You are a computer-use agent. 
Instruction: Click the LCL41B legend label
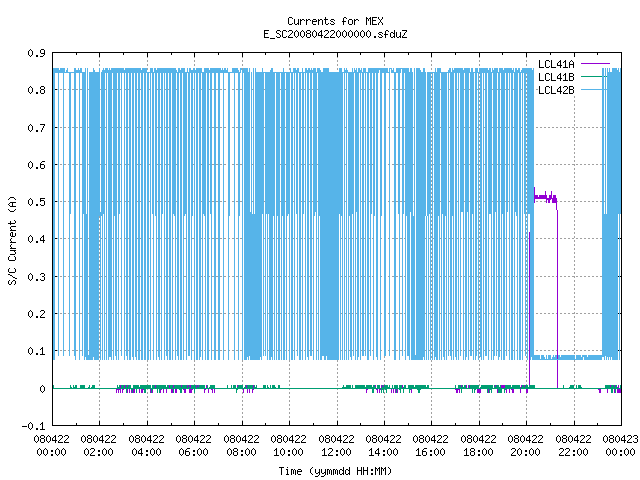pyautogui.click(x=556, y=77)
